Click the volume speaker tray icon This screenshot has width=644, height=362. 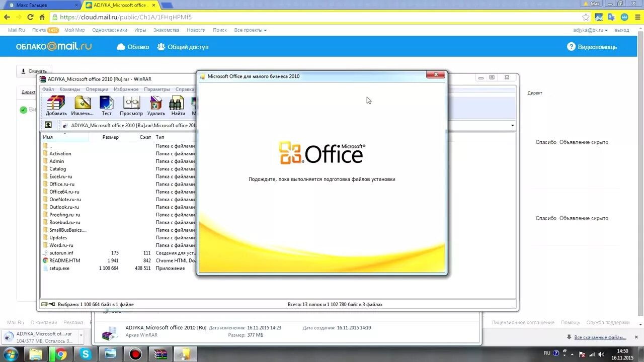coord(602,354)
